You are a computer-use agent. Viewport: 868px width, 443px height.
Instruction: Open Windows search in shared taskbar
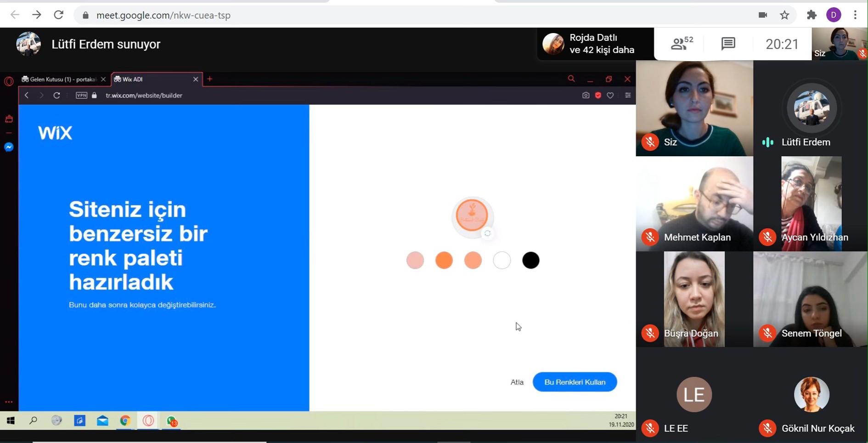[x=33, y=420]
